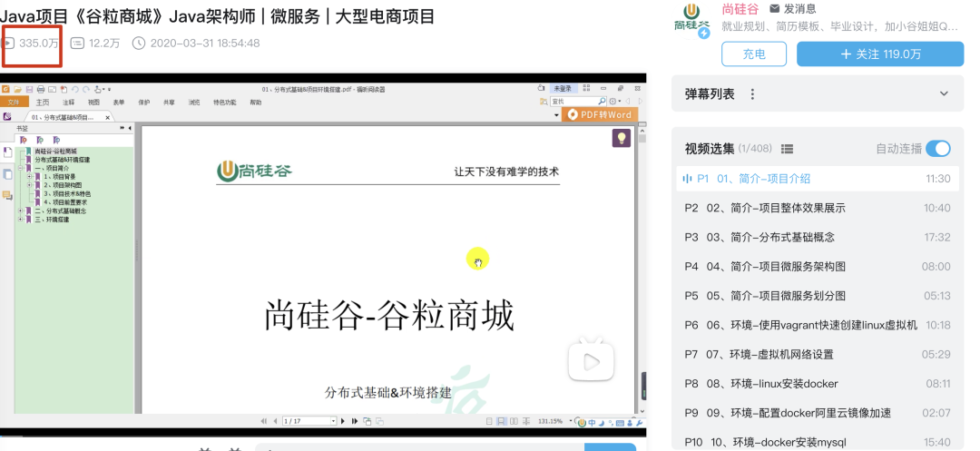This screenshot has height=451, width=980.
Task: Expand the 三、环境搭建 bookmark node
Action: click(x=20, y=220)
